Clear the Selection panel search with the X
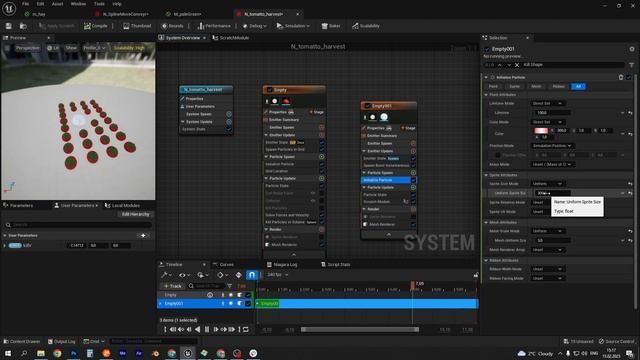 pos(517,65)
